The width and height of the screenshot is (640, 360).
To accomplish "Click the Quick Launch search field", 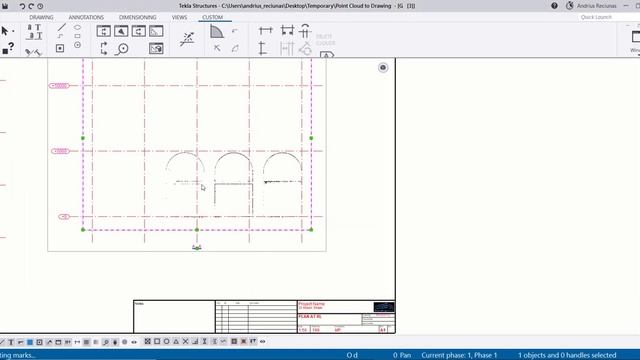I will pyautogui.click(x=608, y=17).
